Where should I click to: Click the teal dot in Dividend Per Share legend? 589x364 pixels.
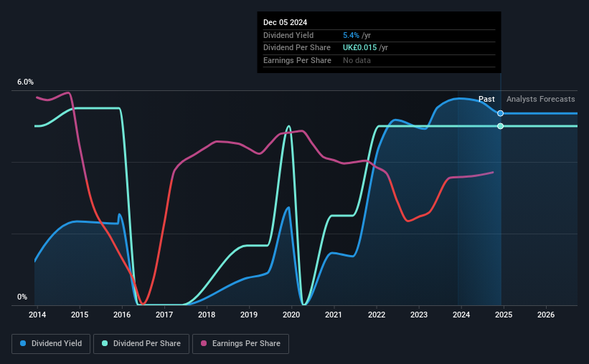click(105, 343)
